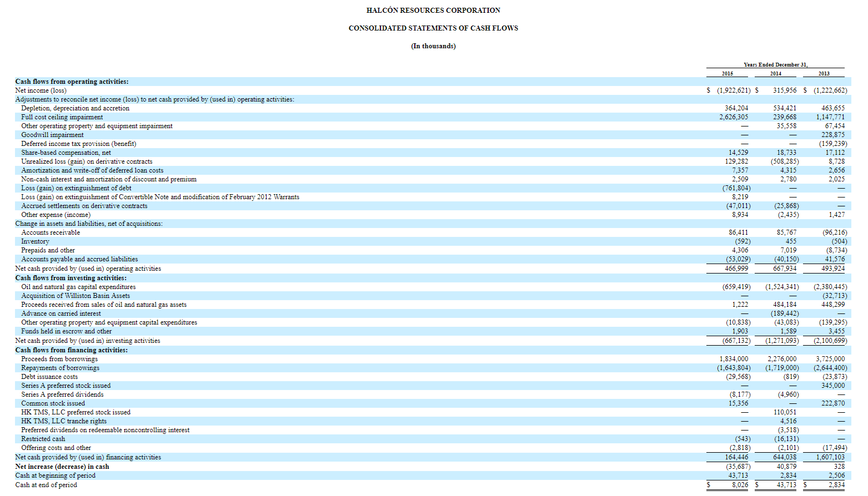Click the "Goodwill impairment" row label
868x496 pixels.
(x=52, y=135)
